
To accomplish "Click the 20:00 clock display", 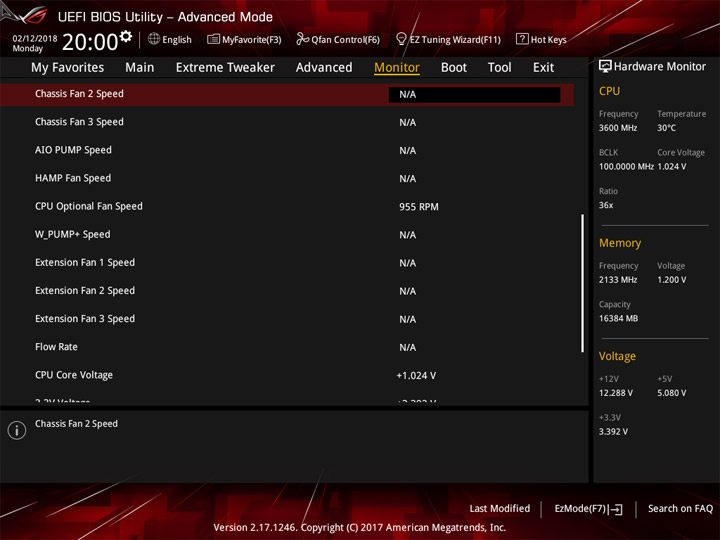I will click(x=90, y=42).
